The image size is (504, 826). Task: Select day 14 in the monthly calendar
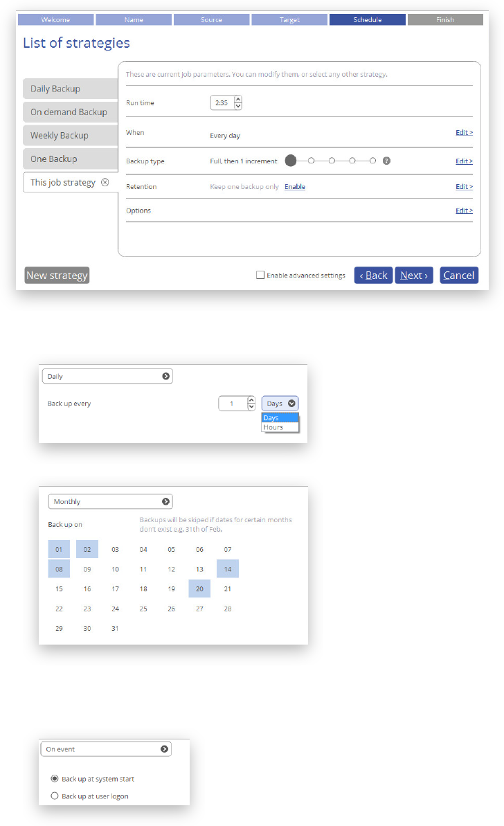[228, 569]
